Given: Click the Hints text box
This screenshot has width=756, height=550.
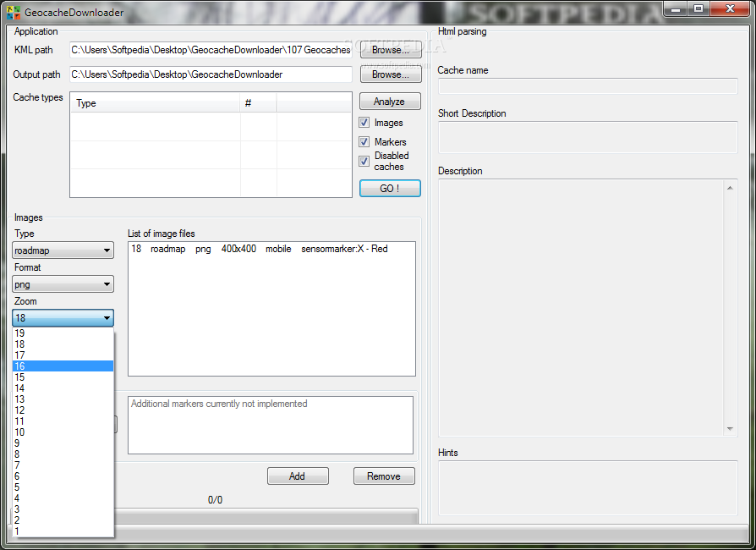Looking at the screenshot, I should [588, 488].
